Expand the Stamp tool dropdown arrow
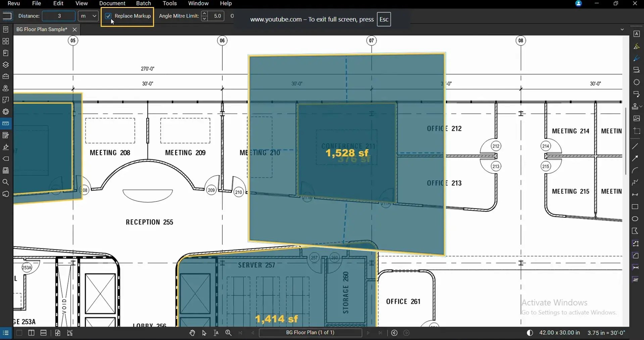Viewport: 644px width, 340px height. pos(641,106)
